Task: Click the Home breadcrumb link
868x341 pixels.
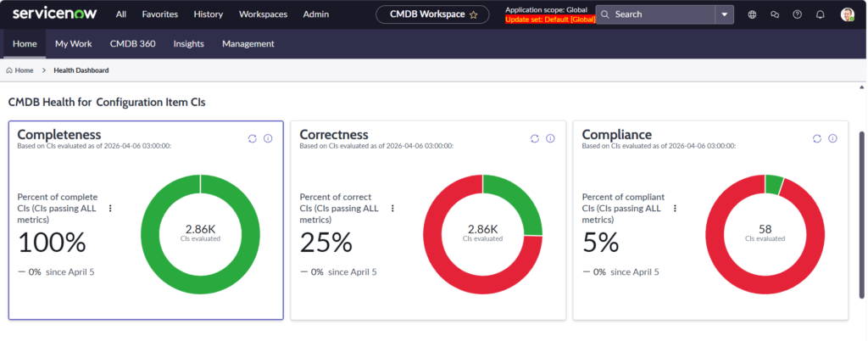Action: click(23, 70)
